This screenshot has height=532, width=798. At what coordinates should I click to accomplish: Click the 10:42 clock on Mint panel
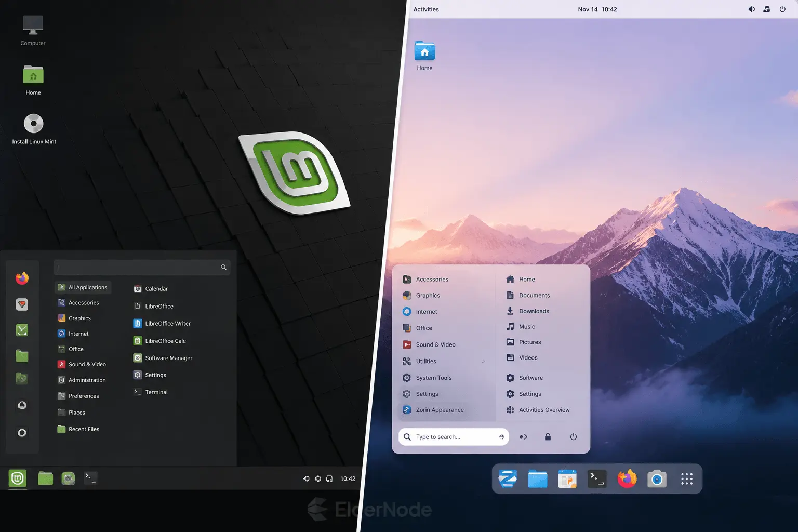348,479
